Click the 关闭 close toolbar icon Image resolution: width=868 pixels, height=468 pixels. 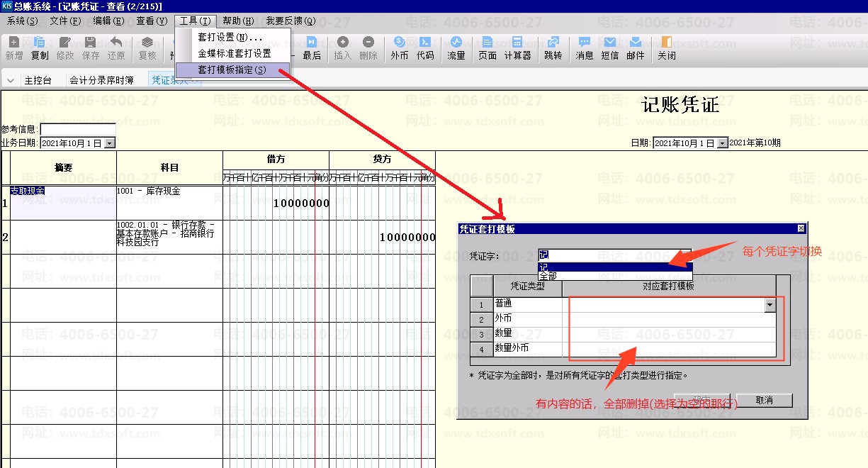(x=666, y=48)
